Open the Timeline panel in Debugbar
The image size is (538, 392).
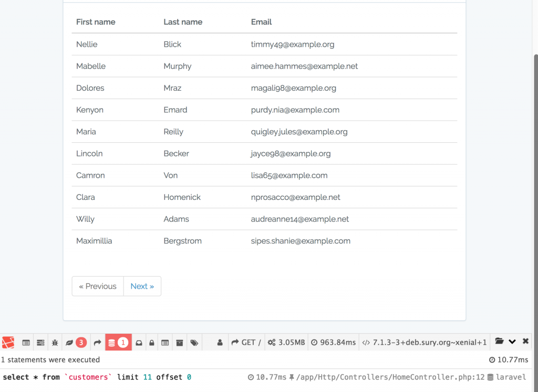click(x=40, y=342)
